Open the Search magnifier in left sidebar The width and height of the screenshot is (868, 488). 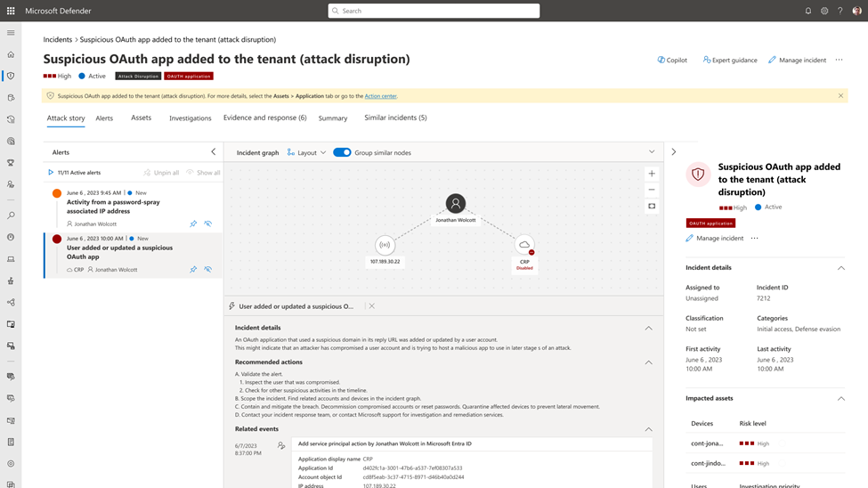[x=11, y=216]
